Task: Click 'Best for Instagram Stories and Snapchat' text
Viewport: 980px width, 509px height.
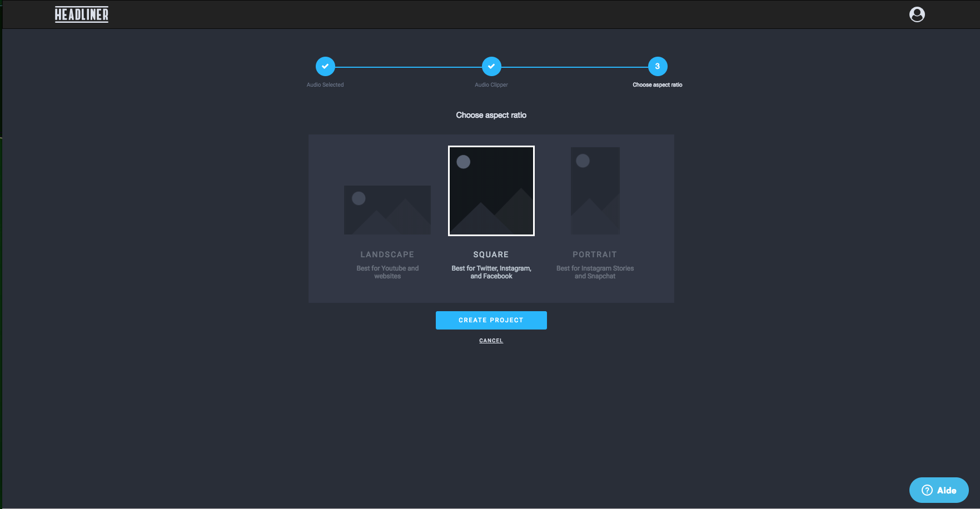Action: (595, 272)
